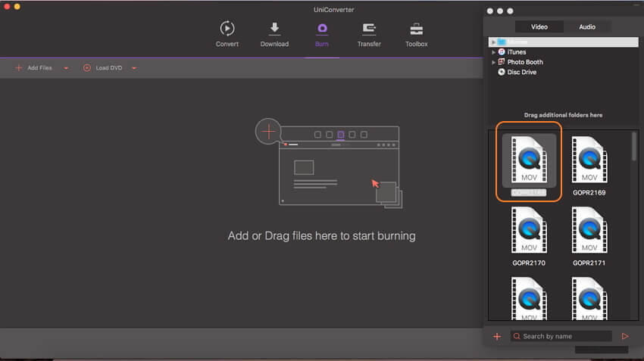Close the UniConverter window with red button
The image size is (644, 361).
(7, 6)
